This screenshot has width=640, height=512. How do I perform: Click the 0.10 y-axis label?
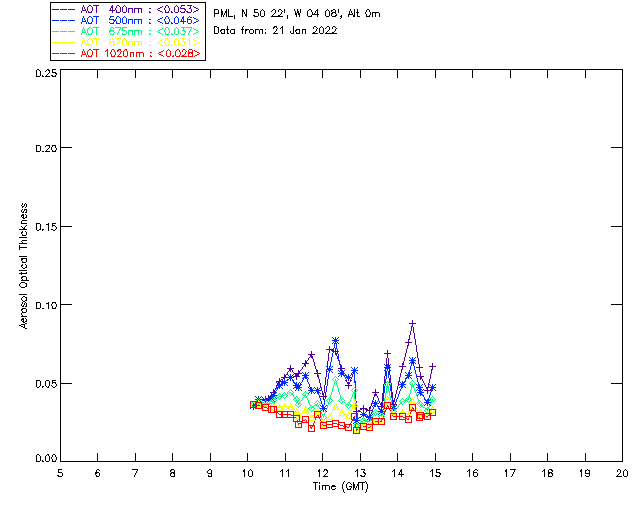click(46, 305)
